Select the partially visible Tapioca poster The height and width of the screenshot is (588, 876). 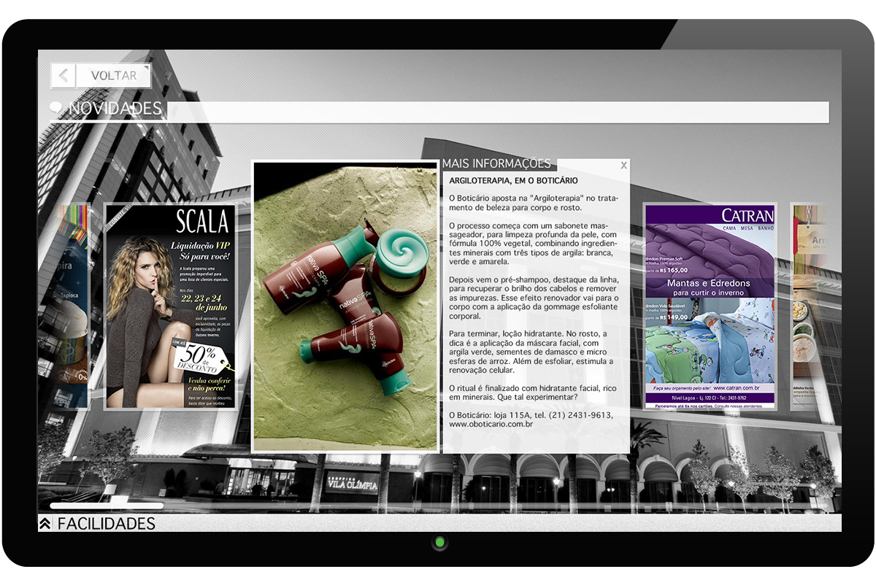72,306
